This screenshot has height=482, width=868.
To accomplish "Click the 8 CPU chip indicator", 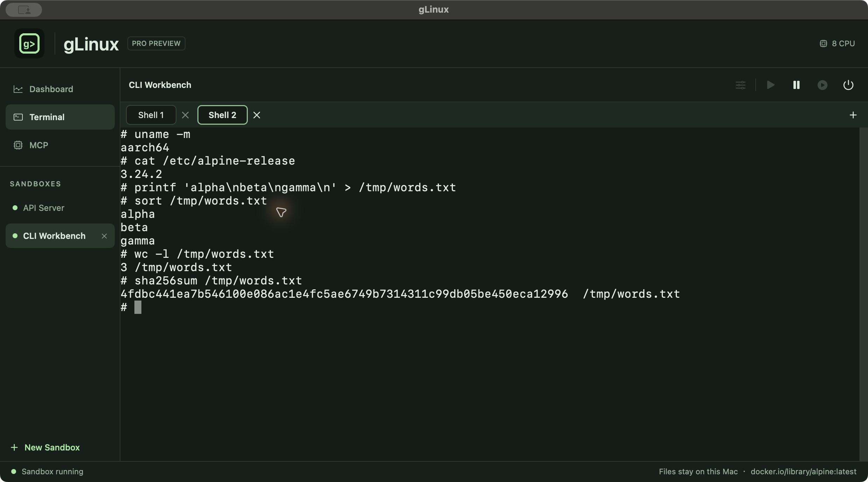I will [837, 43].
